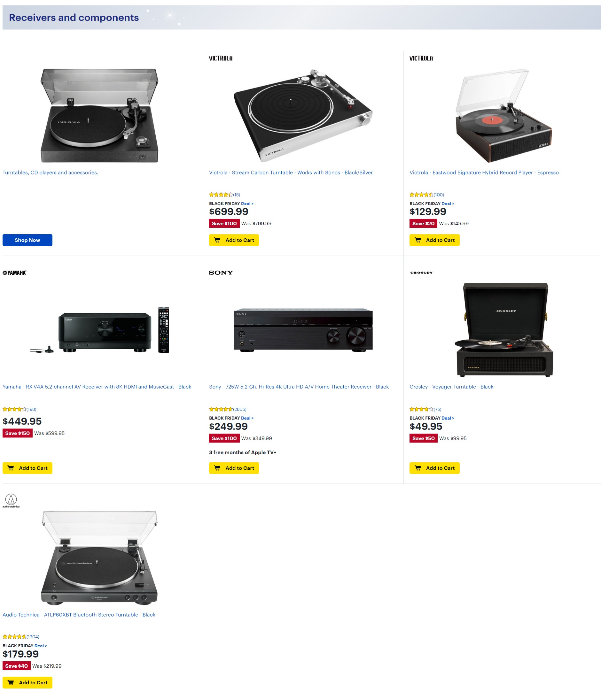Add Victrola Stream Carbon Turntable to cart

[234, 240]
